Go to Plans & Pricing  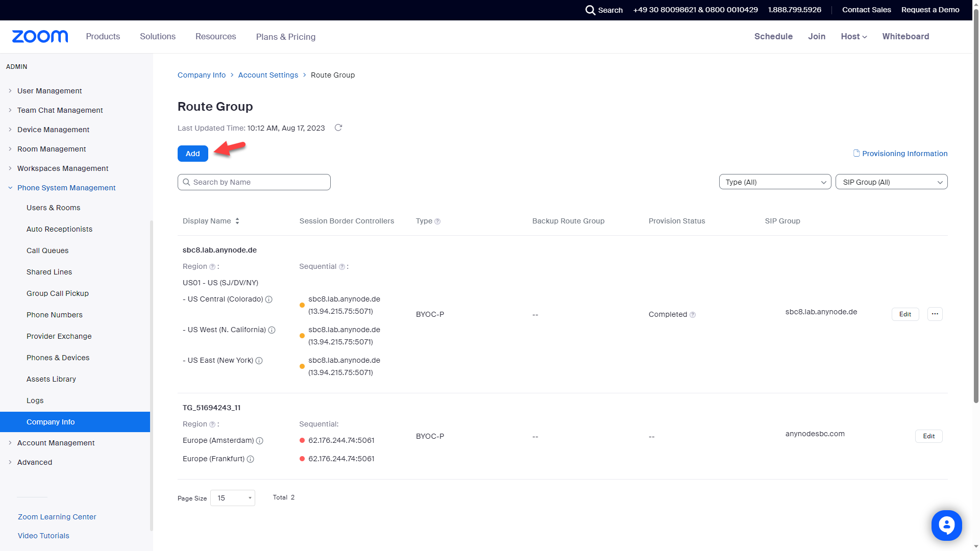[x=286, y=37]
